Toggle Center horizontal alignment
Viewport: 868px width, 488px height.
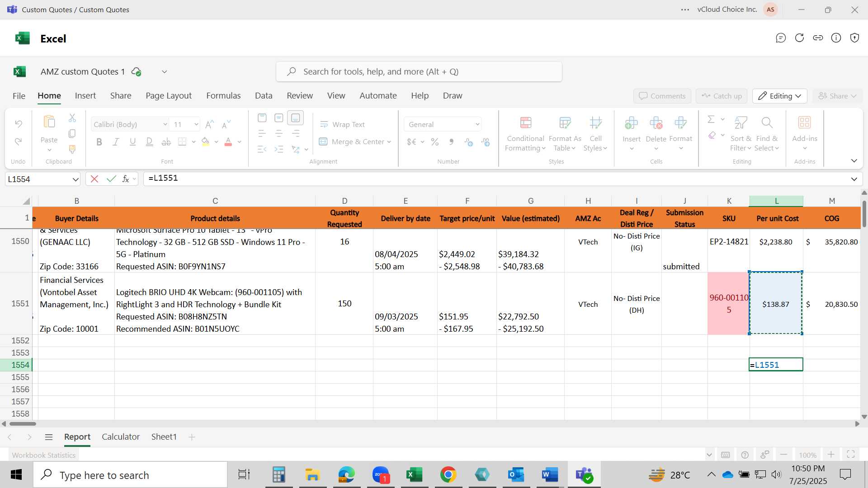tap(279, 133)
